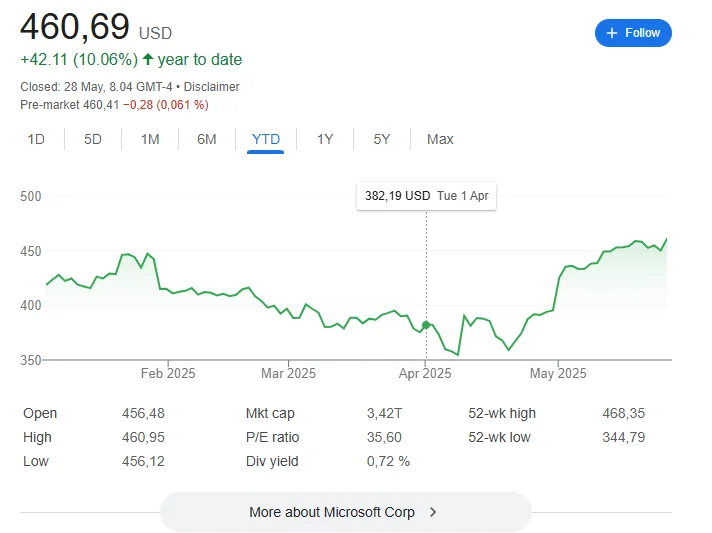Switch to the 6M range tab
The width and height of the screenshot is (712, 533).
[x=207, y=139]
